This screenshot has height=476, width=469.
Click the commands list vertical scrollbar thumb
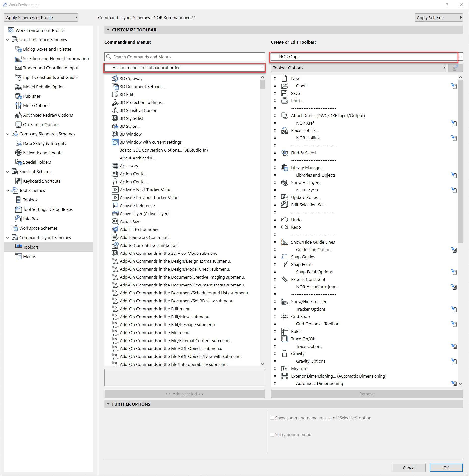coord(262,84)
